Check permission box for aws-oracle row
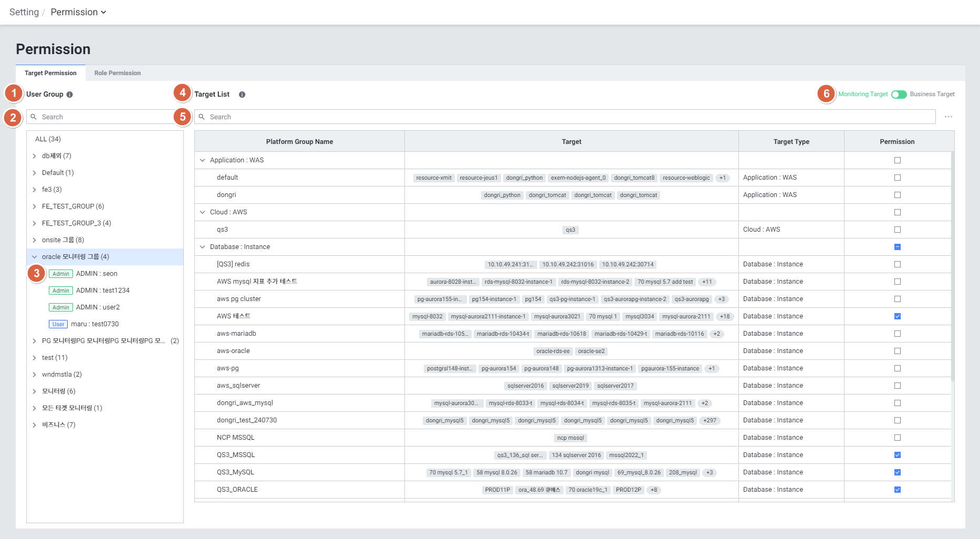Viewport: 980px width, 539px height. pyautogui.click(x=897, y=351)
